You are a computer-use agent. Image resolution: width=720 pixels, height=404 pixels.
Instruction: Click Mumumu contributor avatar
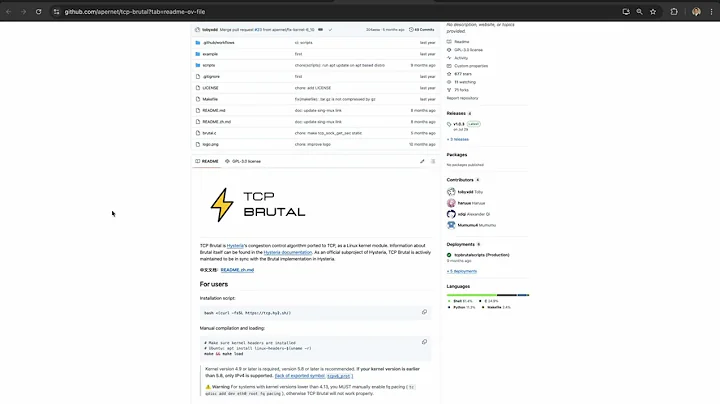[x=451, y=225]
